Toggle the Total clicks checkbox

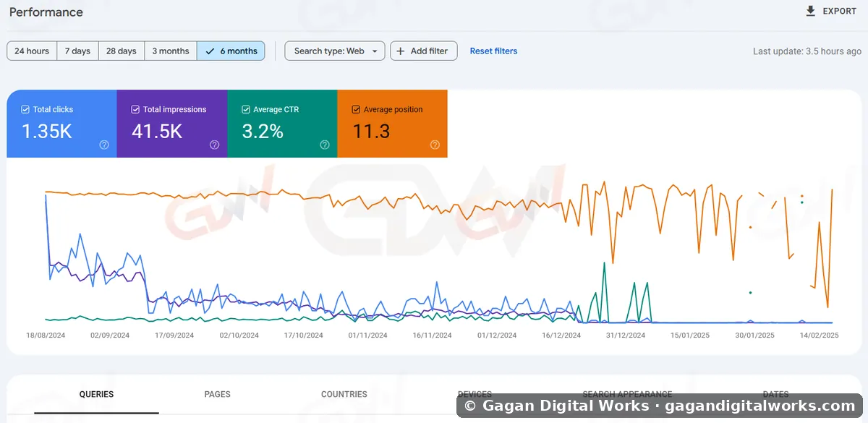tap(25, 110)
